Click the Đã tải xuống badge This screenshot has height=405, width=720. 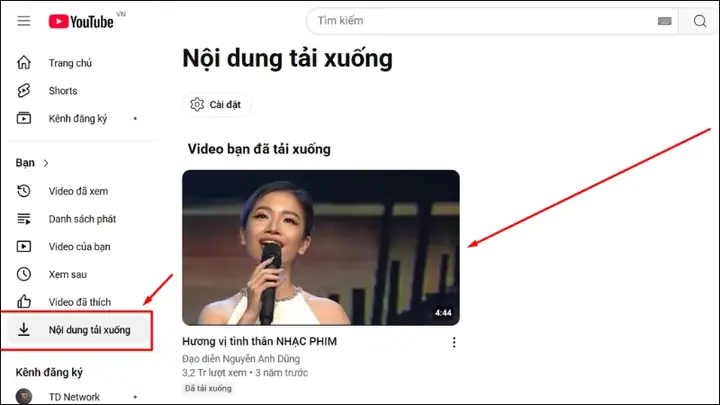click(x=208, y=388)
